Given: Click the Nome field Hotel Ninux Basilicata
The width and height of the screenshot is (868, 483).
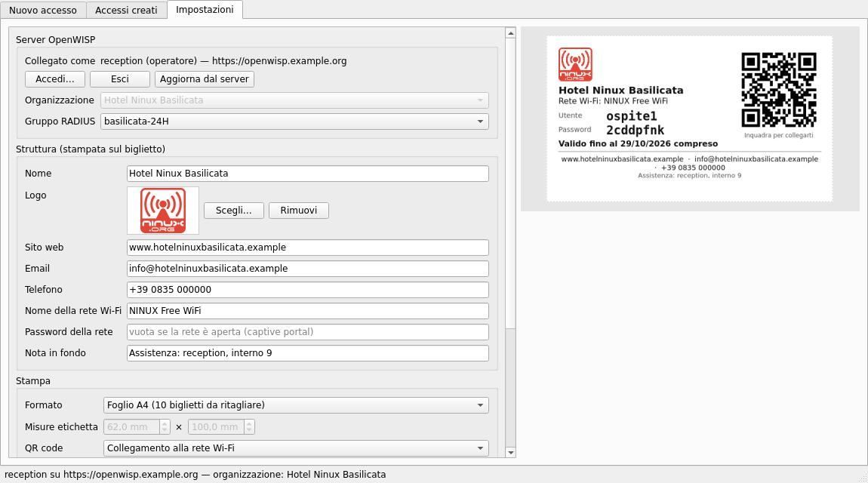Looking at the screenshot, I should [308, 173].
